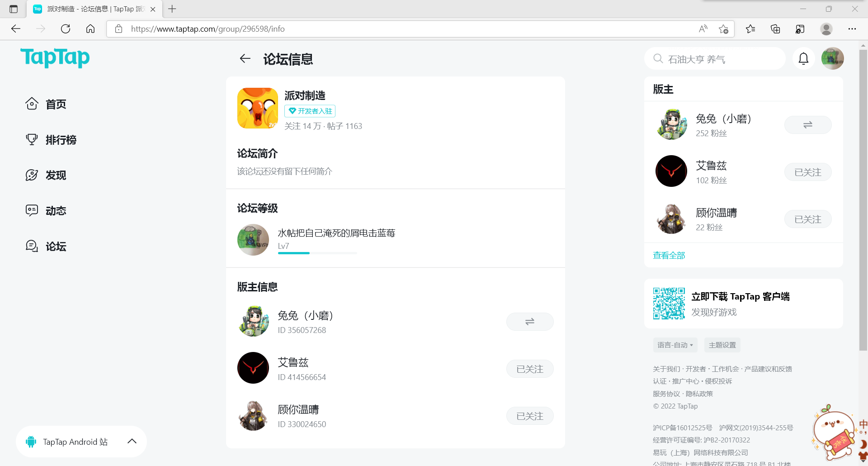Open the 侵权投诉 footer link

pos(718,381)
